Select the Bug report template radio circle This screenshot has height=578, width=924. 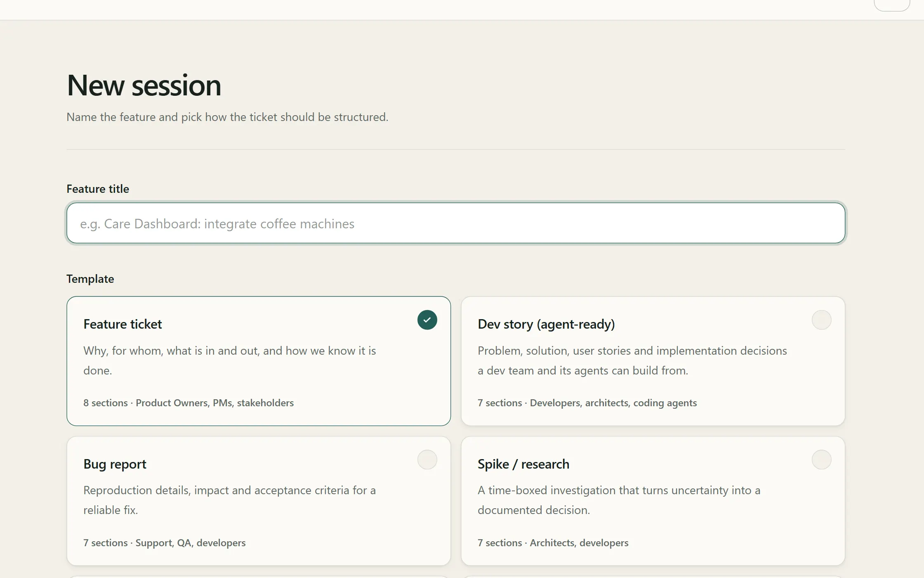tap(427, 460)
